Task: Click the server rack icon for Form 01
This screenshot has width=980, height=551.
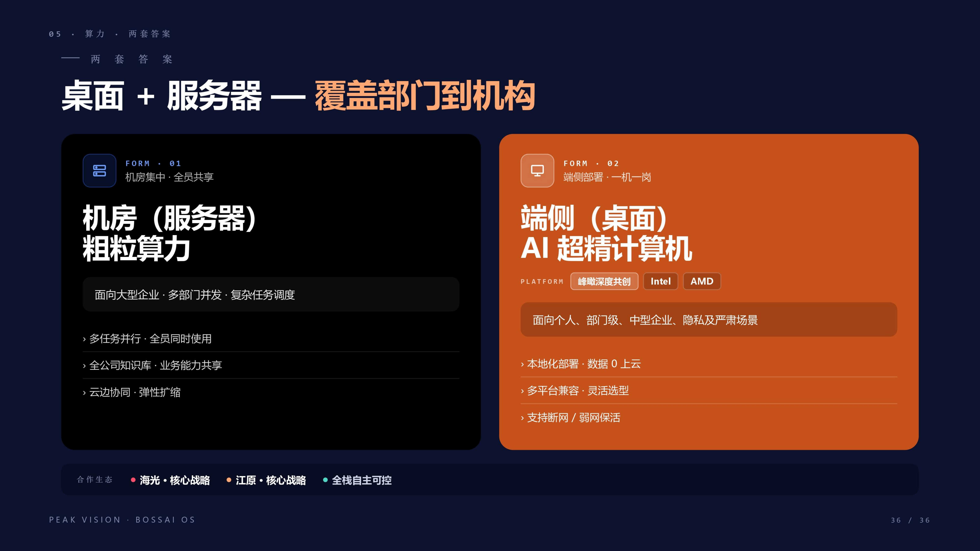Action: tap(99, 170)
